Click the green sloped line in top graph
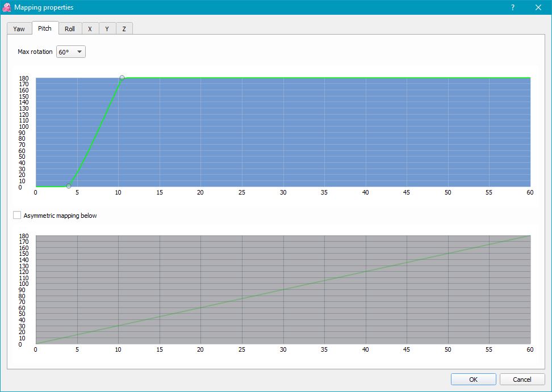This screenshot has height=392, width=552. 95,132
